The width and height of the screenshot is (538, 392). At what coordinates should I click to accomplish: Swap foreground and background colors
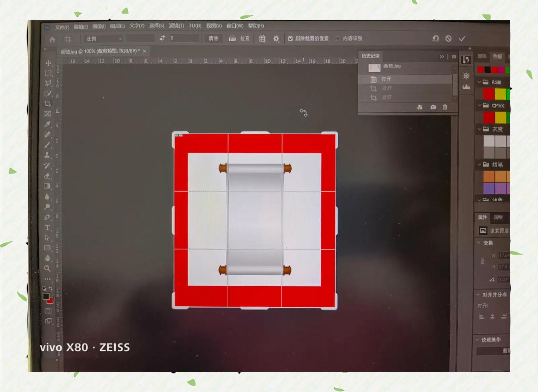click(51, 288)
